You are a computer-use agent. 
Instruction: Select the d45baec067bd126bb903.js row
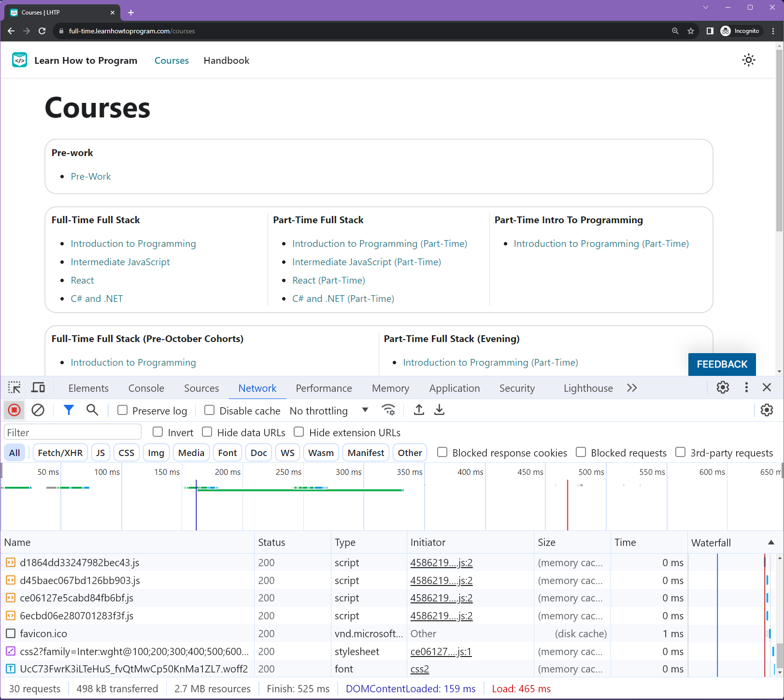coord(344,580)
